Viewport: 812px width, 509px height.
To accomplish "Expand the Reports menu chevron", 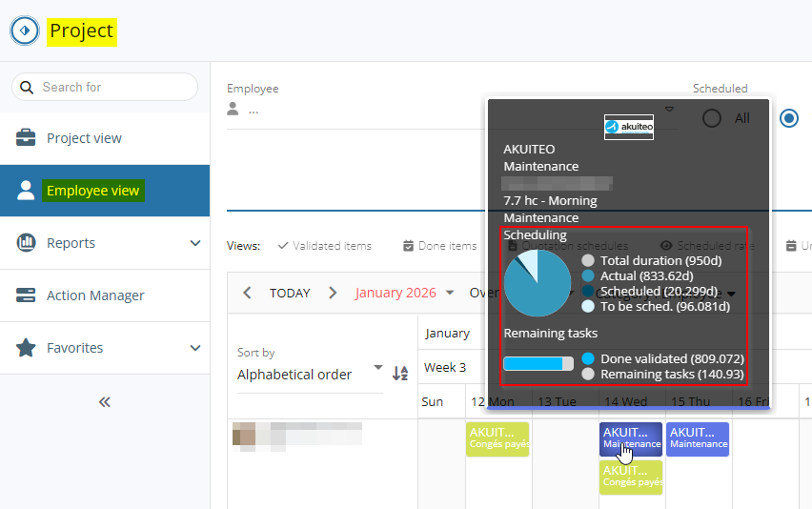I will (195, 243).
